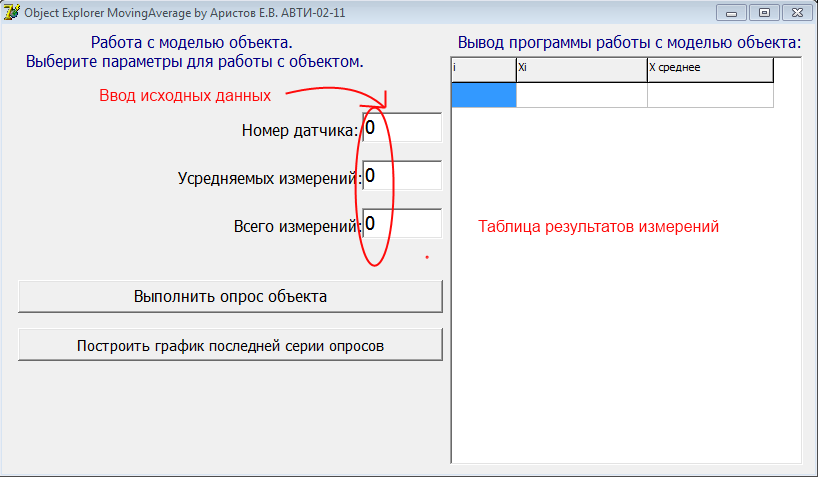Select the 'Xi' column header
The image size is (818, 477).
(582, 69)
